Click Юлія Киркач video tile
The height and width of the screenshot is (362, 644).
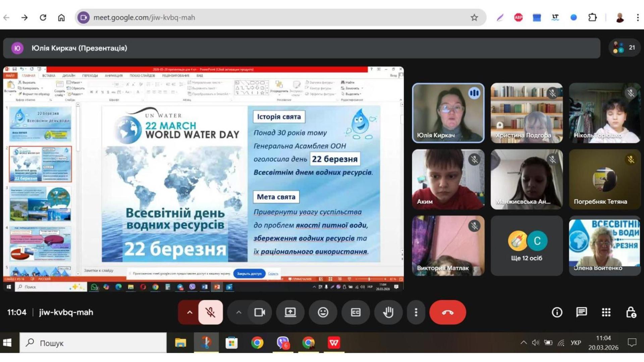[x=448, y=113]
